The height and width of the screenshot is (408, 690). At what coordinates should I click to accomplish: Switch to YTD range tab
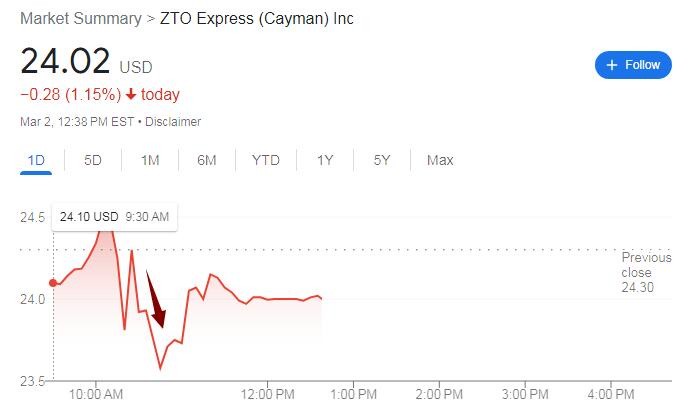[x=266, y=160]
